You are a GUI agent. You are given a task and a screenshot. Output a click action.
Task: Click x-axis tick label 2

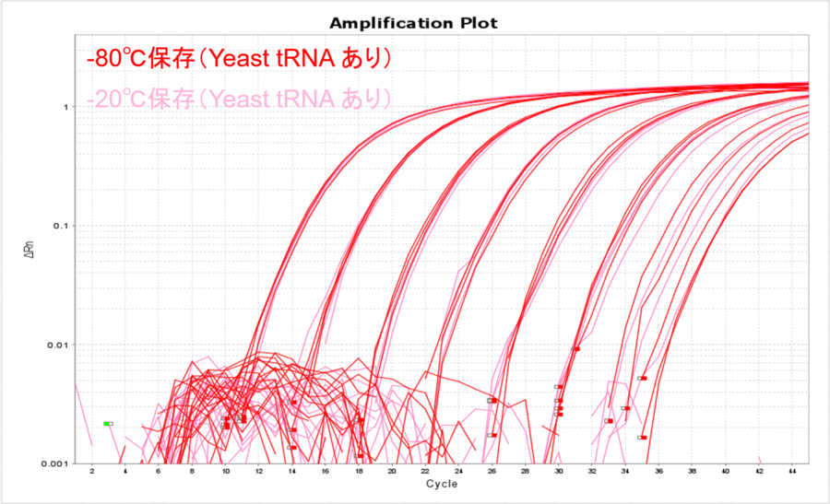click(91, 472)
